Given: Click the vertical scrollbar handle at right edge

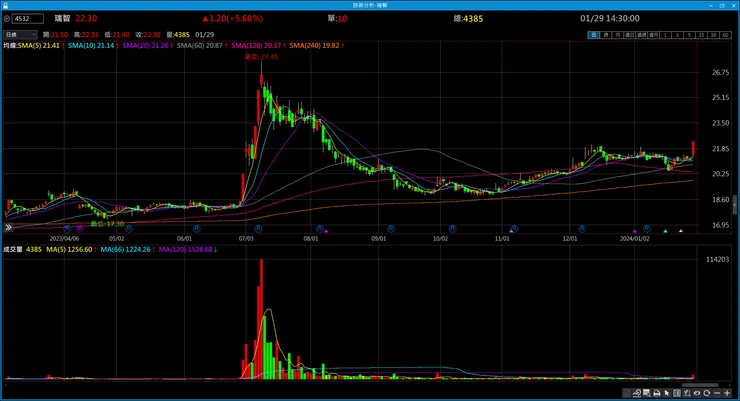Looking at the screenshot, I should pos(734,205).
